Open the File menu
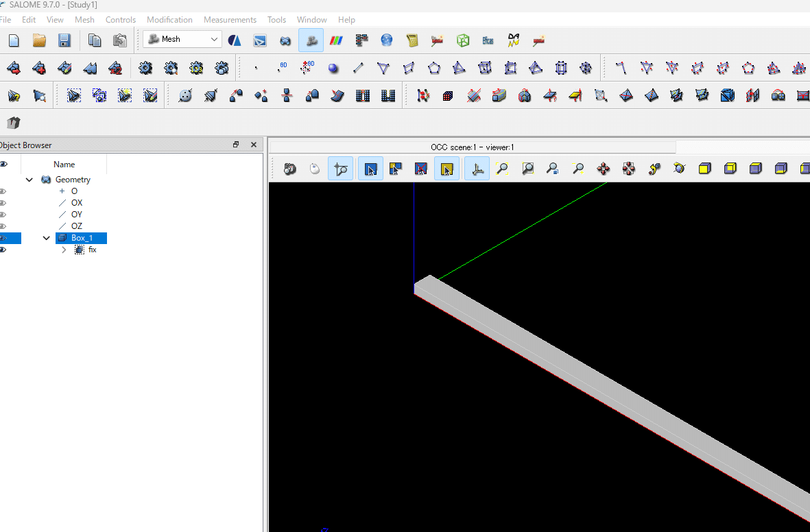Screen dimensions: 810x532 [5, 20]
